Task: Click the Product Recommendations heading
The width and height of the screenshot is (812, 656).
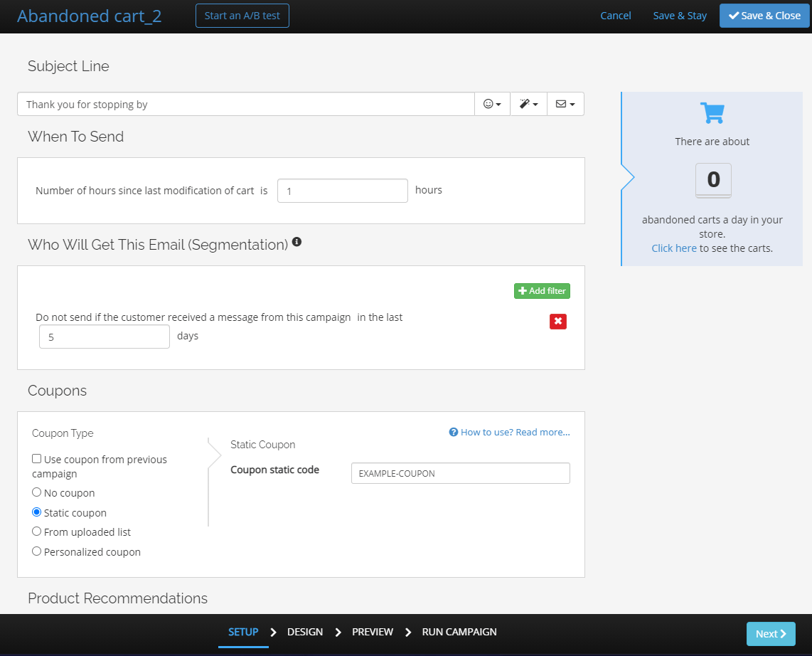Action: [x=117, y=598]
